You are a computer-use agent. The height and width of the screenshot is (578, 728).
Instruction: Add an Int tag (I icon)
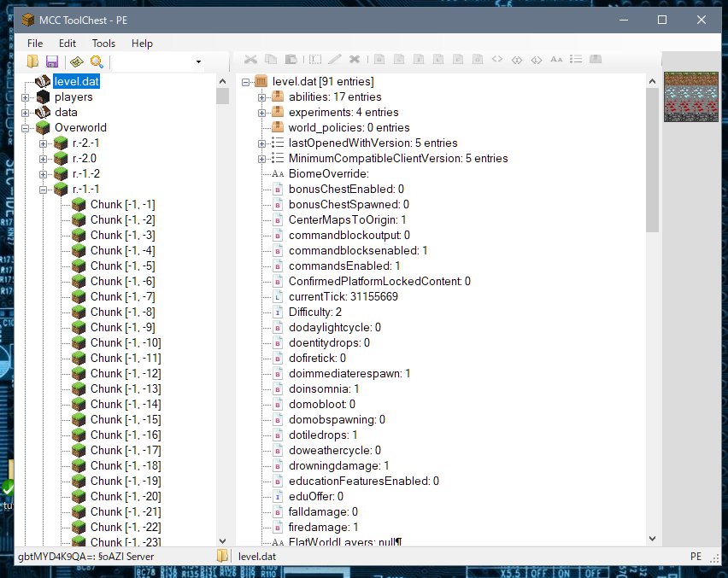click(419, 60)
